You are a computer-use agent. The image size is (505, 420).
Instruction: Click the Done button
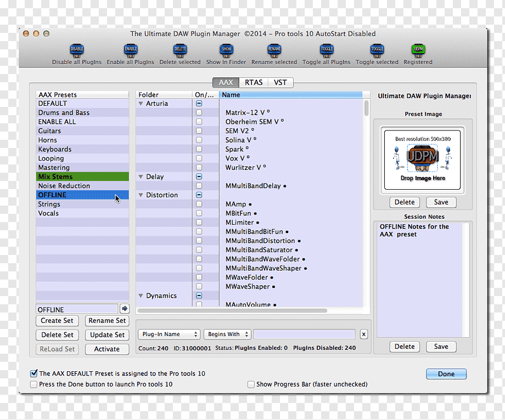[x=446, y=374]
